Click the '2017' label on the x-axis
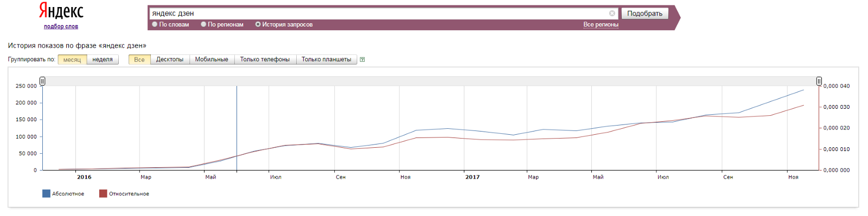 (473, 177)
